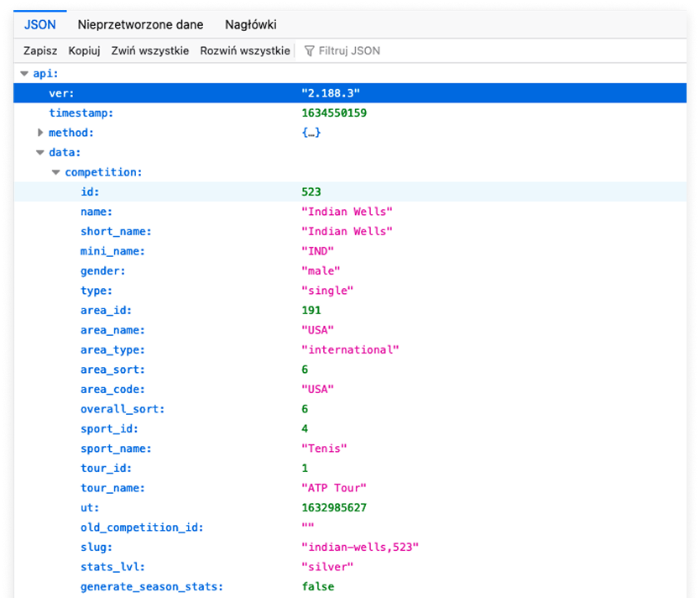Select the overall_sort key

123,409
